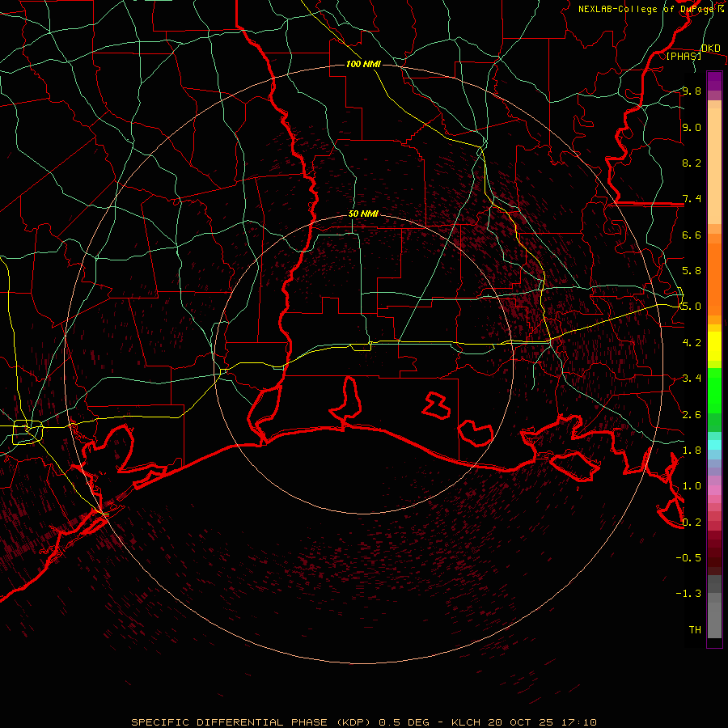Select the "OKD" label above the color scale
Screen dimensions: 728x728
point(711,49)
